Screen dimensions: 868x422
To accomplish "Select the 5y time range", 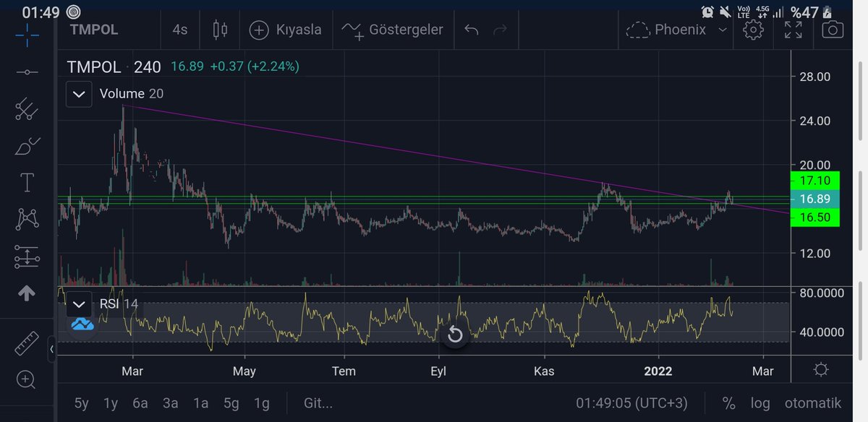I will click(82, 403).
